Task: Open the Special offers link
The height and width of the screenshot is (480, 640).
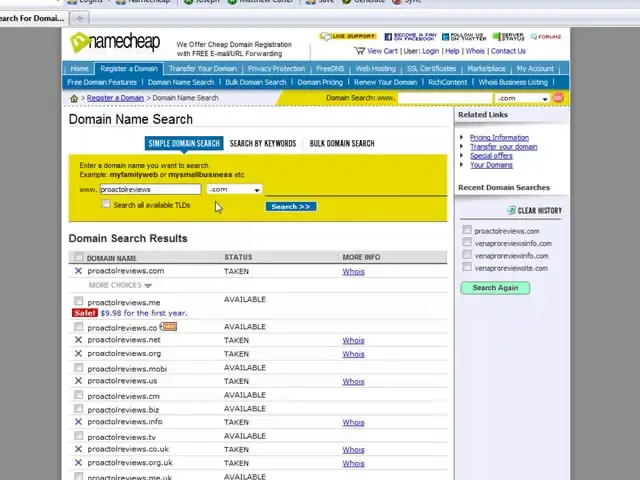Action: coord(491,156)
